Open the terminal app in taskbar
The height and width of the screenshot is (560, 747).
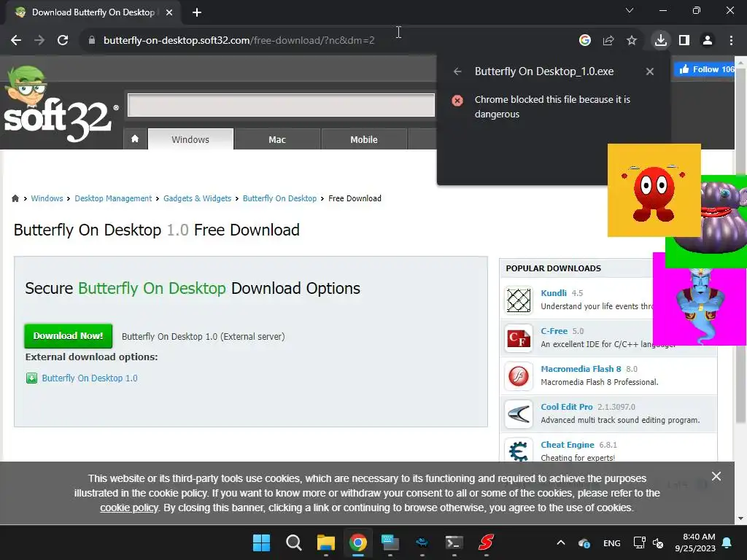454,542
